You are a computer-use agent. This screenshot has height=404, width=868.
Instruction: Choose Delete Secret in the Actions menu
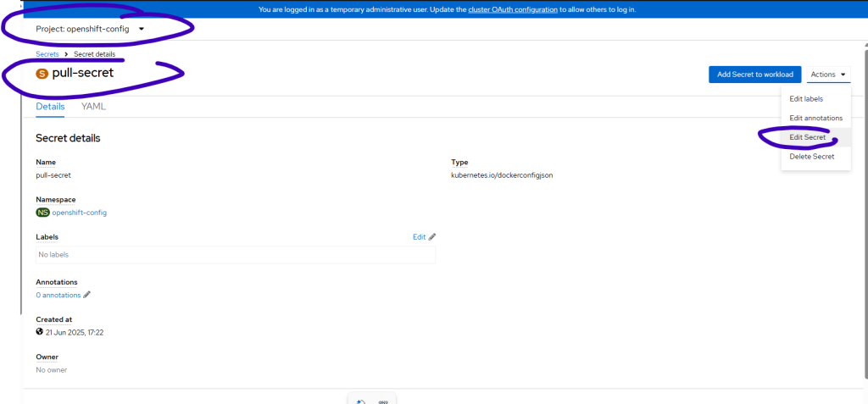pyautogui.click(x=811, y=156)
